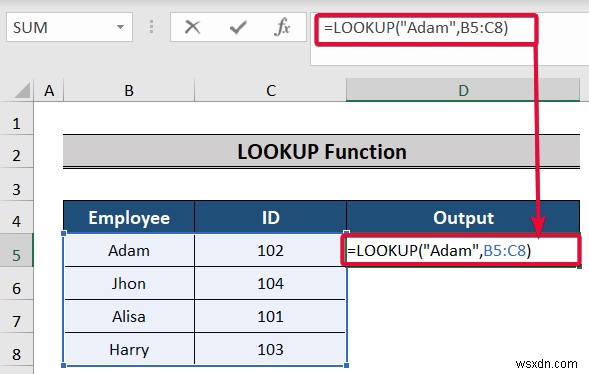Select column C header
Screen dimensions: 589x374
[270, 90]
